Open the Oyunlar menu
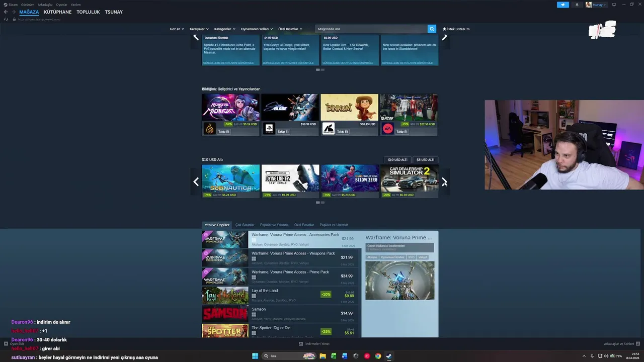Screen dimensions: 644x362 click(62, 5)
